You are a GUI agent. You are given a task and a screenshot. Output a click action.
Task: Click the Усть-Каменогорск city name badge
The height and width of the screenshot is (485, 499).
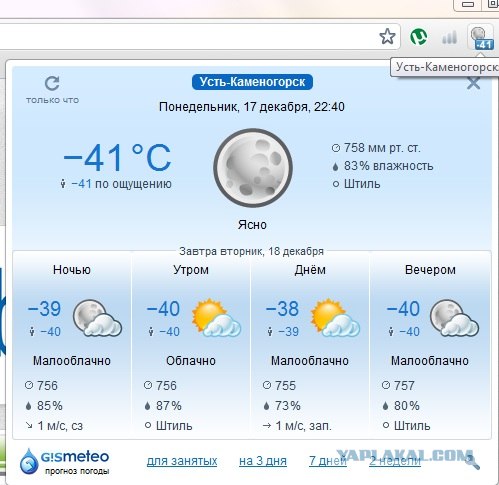click(252, 82)
